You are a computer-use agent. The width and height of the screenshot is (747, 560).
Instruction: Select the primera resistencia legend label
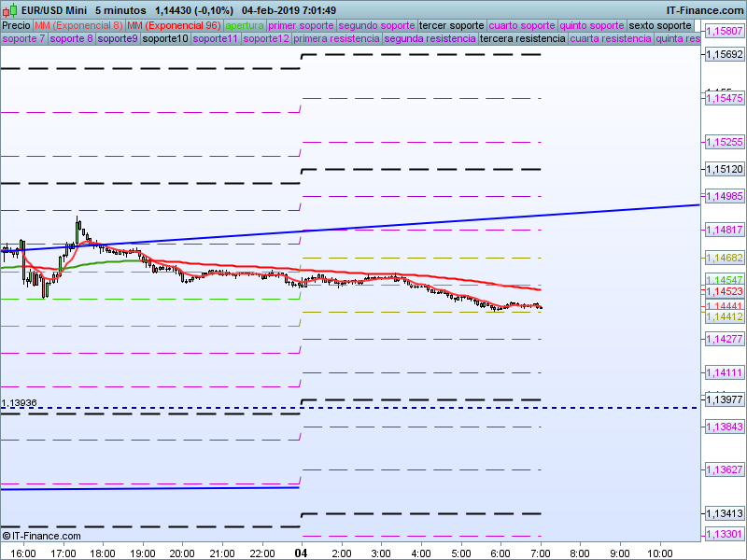tap(336, 39)
